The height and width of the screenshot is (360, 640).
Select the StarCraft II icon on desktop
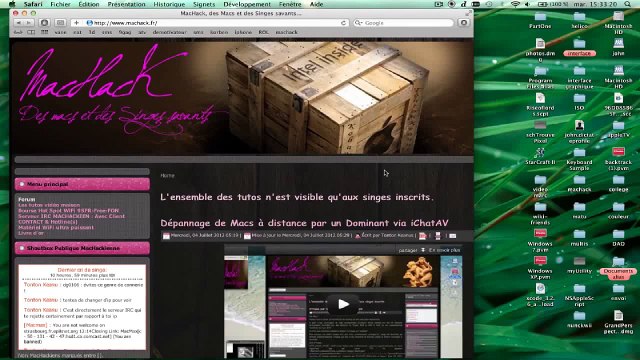tap(540, 156)
